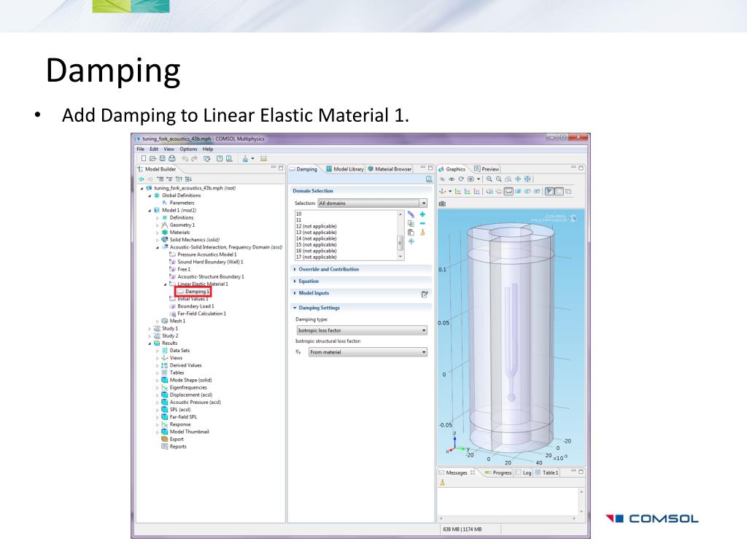
Task: Toggle scene light button in Graphics toolbar
Action: [x=550, y=192]
